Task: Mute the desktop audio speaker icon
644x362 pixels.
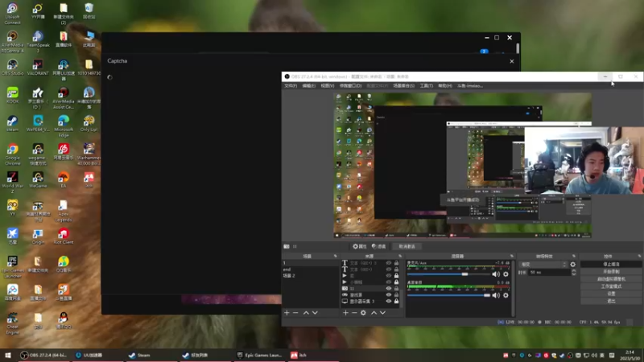Action: pos(496,295)
